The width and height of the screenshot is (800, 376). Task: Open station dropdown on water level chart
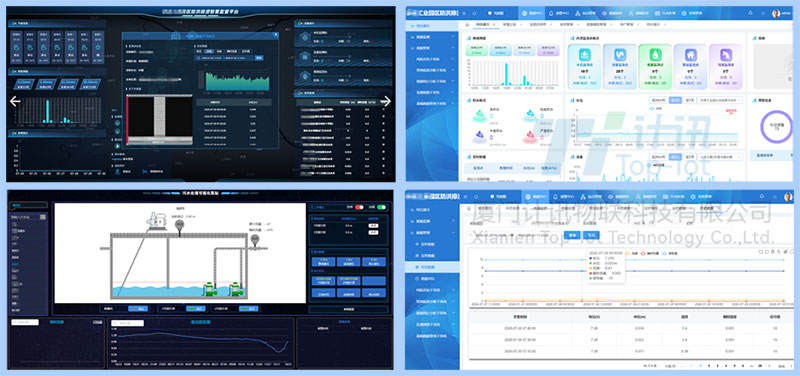(x=720, y=101)
